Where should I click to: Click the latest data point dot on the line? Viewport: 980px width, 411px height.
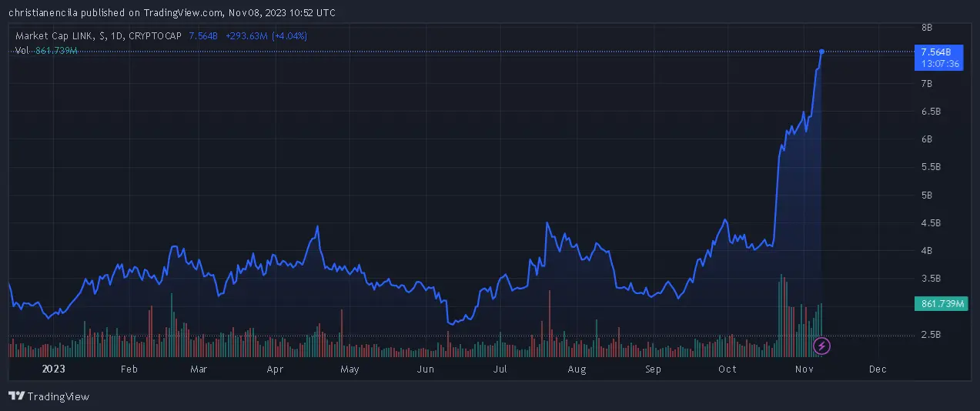tap(821, 52)
